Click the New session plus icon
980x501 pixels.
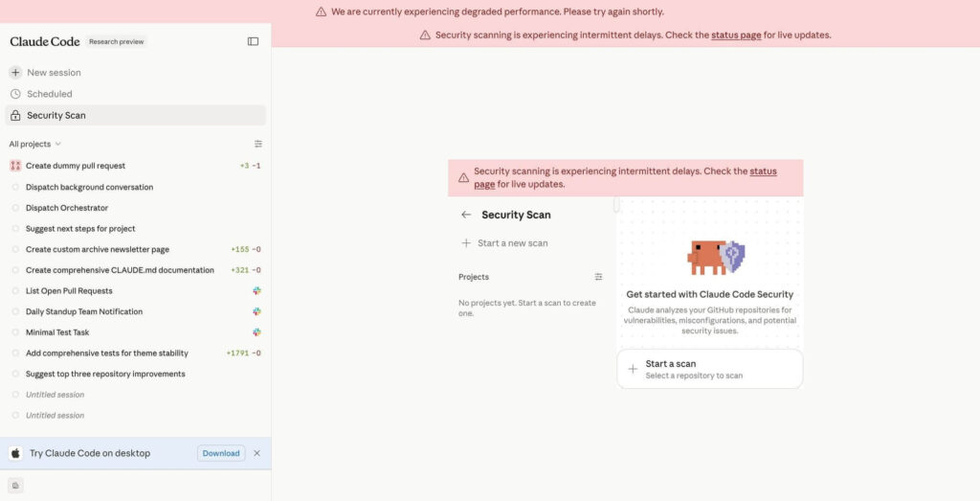coord(15,73)
